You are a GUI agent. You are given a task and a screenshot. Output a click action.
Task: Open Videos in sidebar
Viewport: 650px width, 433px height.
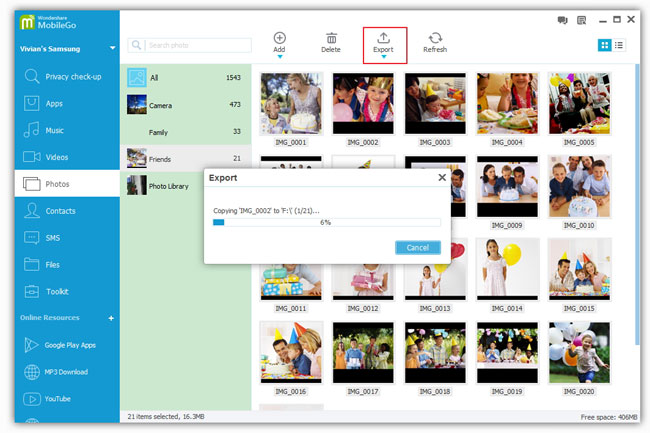[x=67, y=157]
